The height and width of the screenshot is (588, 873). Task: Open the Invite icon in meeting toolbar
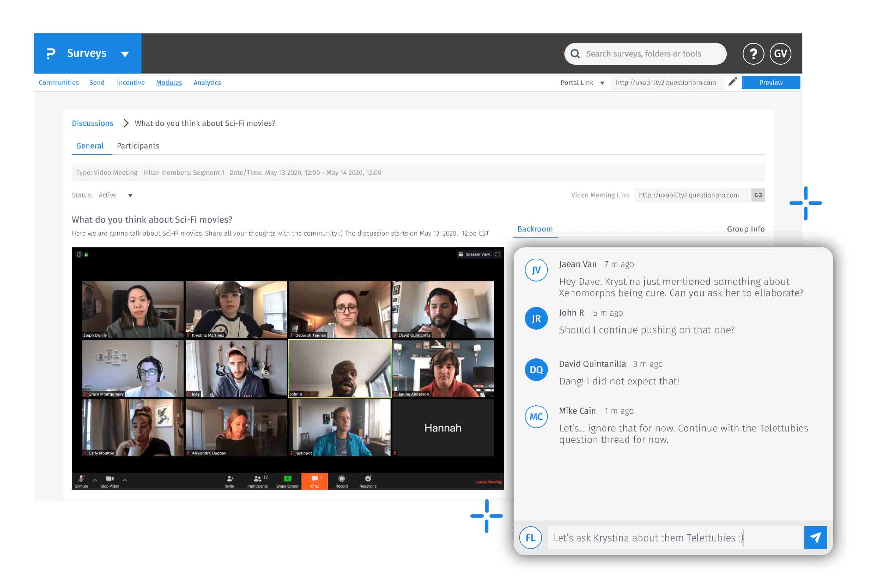[229, 479]
